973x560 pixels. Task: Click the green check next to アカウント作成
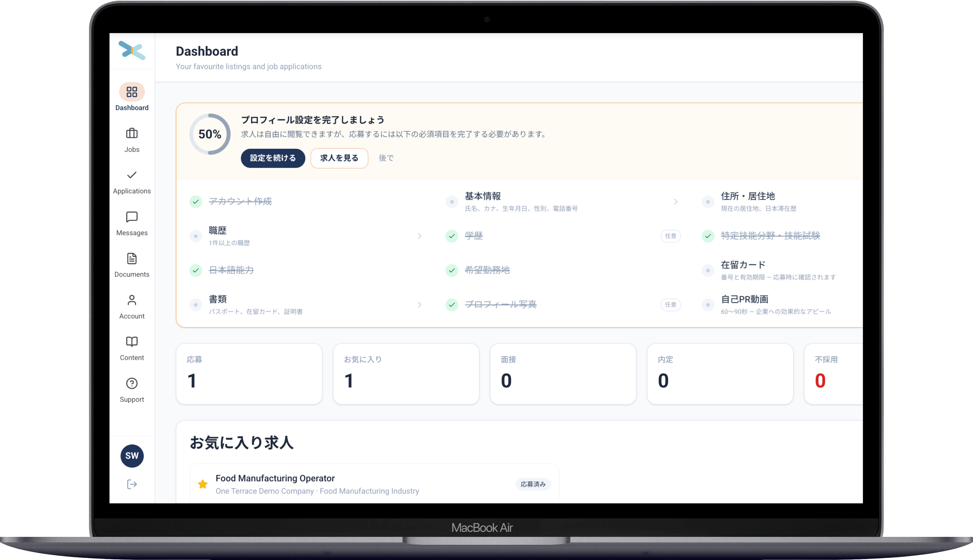pos(196,201)
